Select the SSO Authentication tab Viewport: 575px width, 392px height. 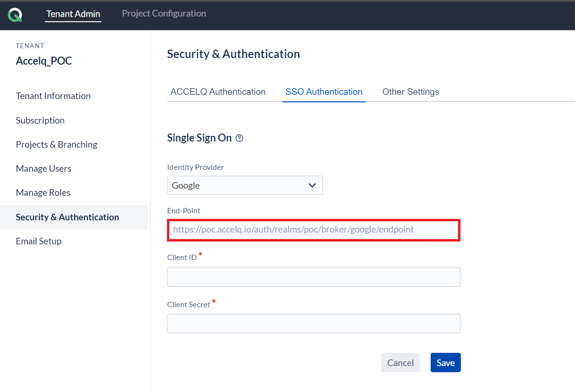pyautogui.click(x=324, y=92)
